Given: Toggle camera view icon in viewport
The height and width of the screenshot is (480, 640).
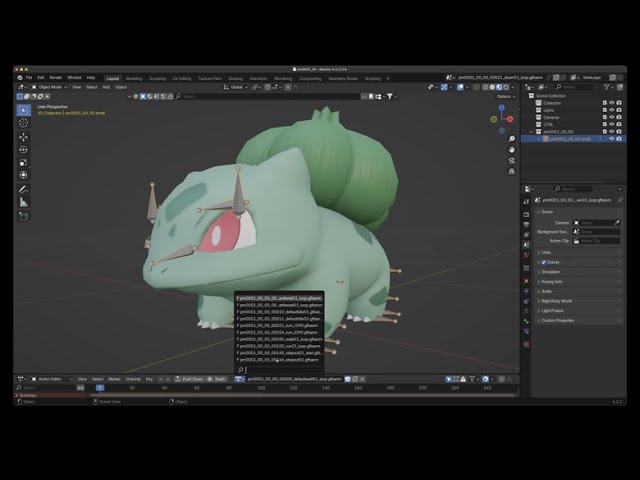Looking at the screenshot, I should click(x=511, y=161).
